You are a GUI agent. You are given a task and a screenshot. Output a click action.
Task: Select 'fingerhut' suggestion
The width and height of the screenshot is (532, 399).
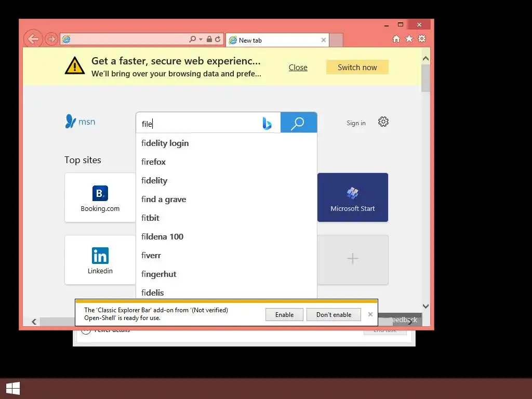tap(227, 274)
